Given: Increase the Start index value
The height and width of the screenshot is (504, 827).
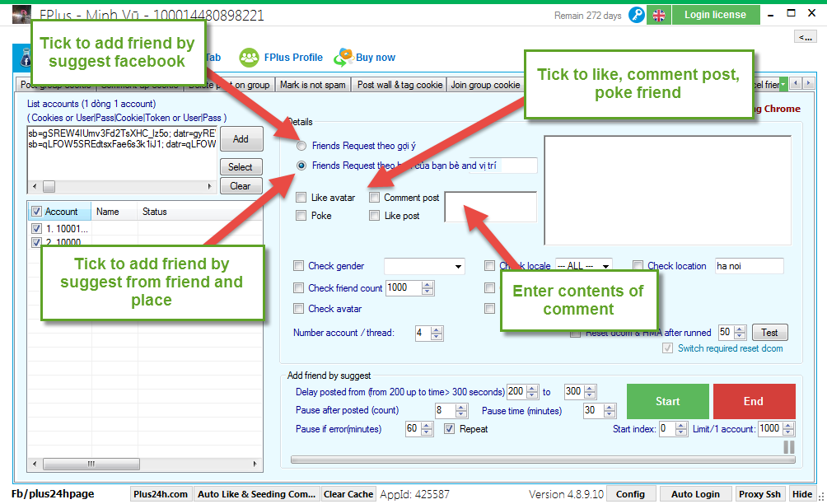Looking at the screenshot, I should 681,426.
